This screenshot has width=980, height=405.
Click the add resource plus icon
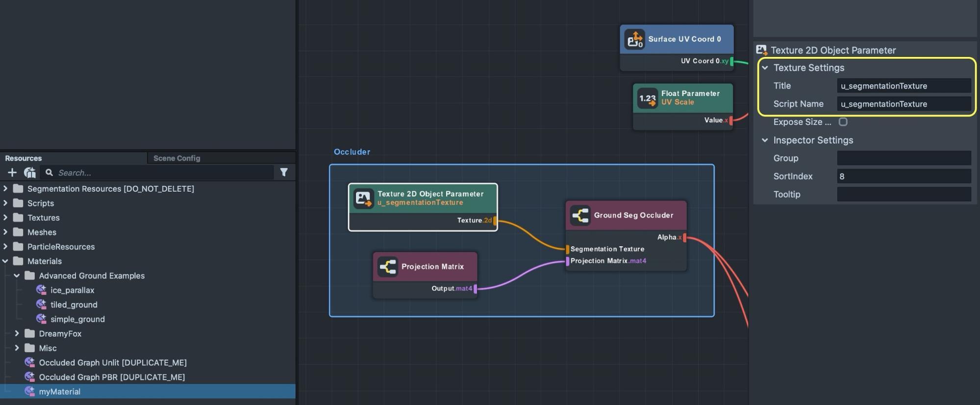tap(12, 173)
